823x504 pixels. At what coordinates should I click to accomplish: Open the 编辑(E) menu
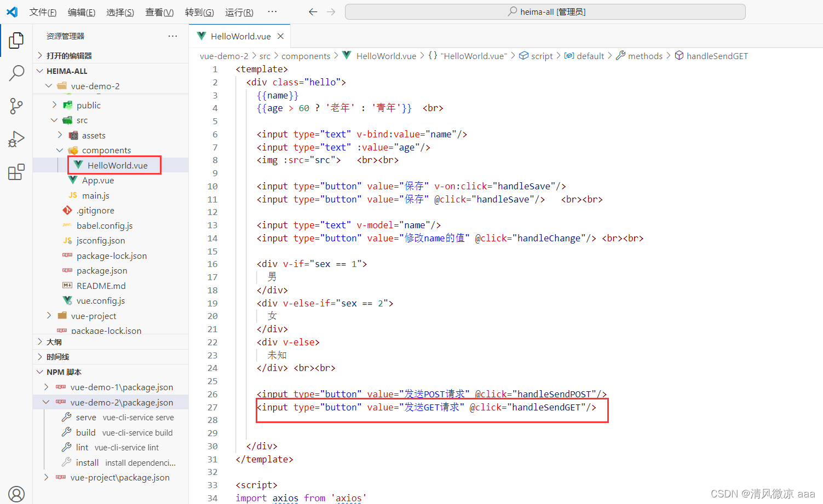click(x=82, y=12)
